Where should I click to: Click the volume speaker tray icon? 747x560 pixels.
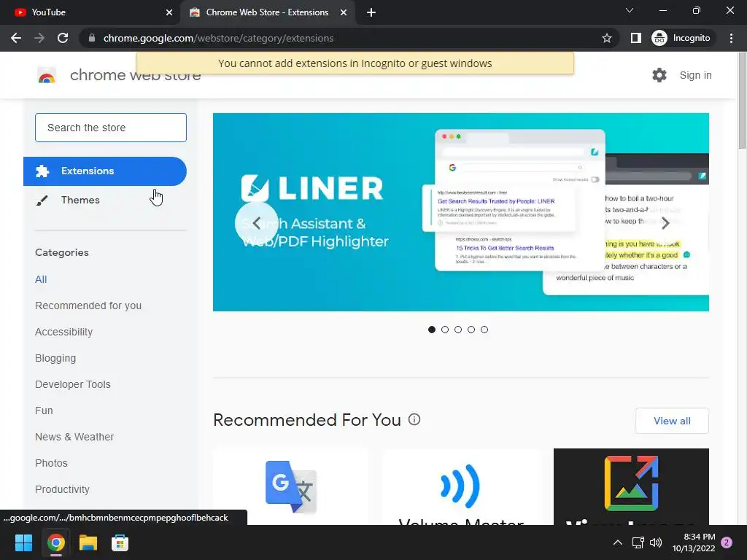(x=656, y=542)
